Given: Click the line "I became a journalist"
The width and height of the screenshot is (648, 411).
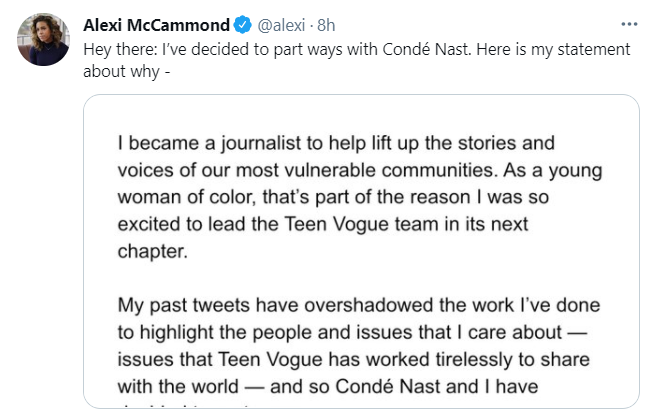Looking at the screenshot, I should tap(335, 143).
